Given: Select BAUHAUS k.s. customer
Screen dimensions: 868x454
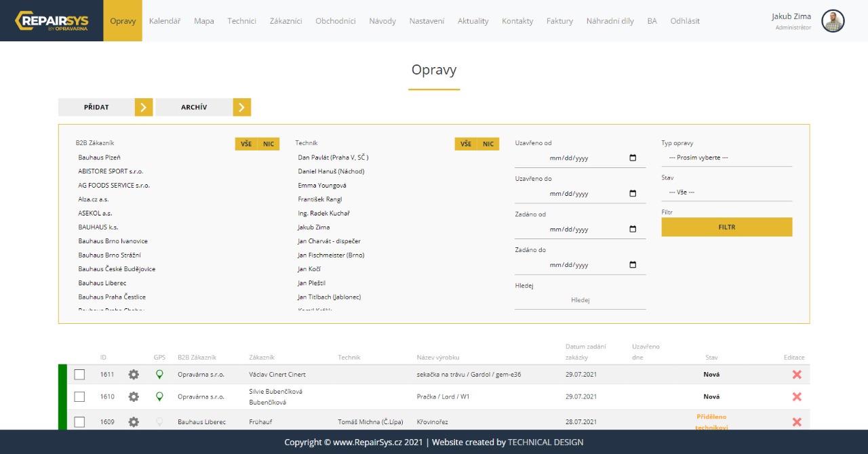Looking at the screenshot, I should [98, 227].
